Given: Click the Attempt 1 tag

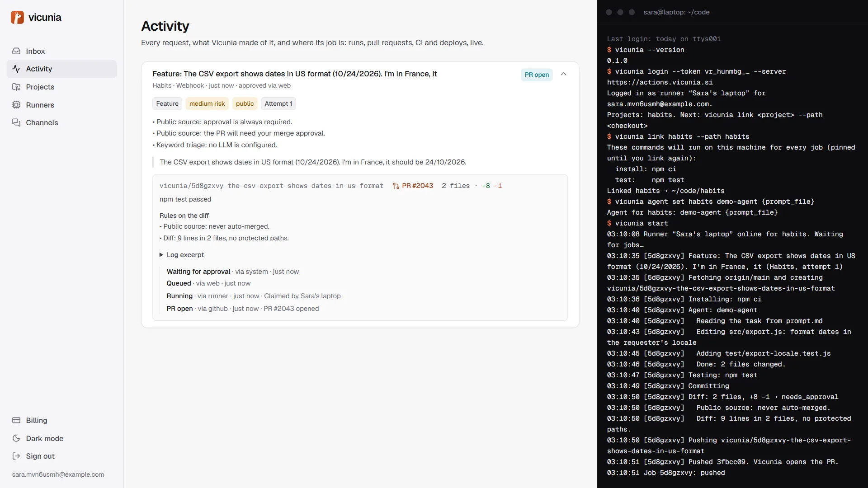Looking at the screenshot, I should (x=278, y=103).
